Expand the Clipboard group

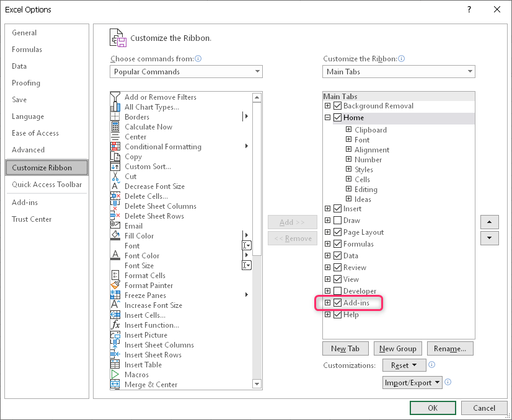pos(349,129)
